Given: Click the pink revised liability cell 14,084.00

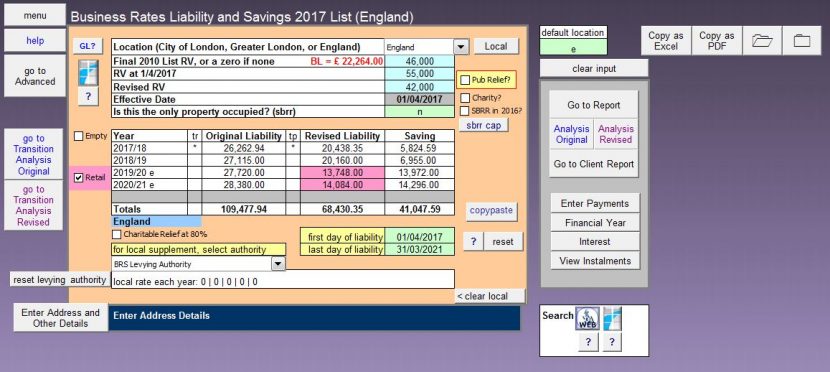Looking at the screenshot, I should [342, 185].
